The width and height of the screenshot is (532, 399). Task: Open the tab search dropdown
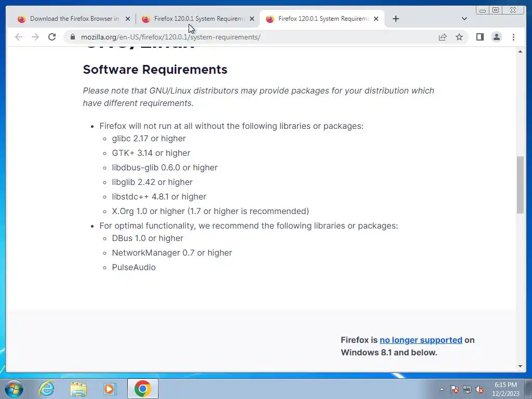[x=464, y=19]
